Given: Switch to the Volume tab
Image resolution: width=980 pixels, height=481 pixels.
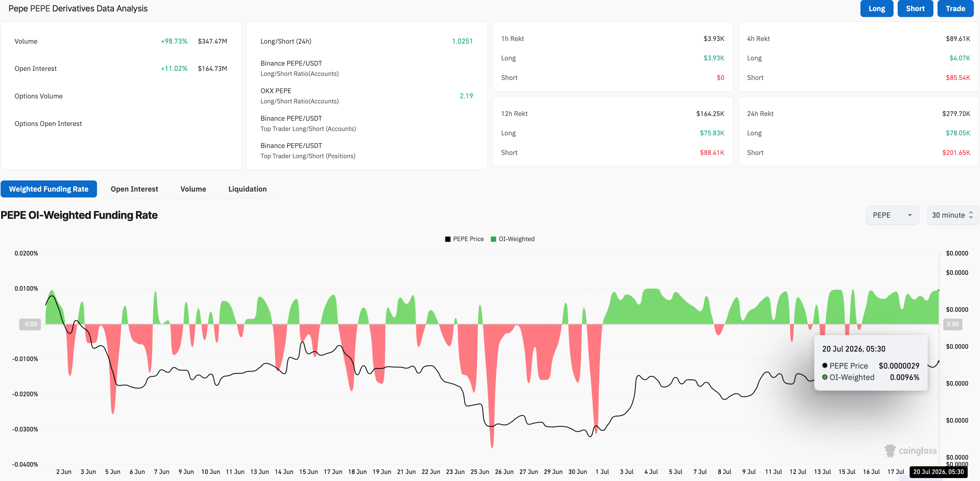Looking at the screenshot, I should coord(193,189).
